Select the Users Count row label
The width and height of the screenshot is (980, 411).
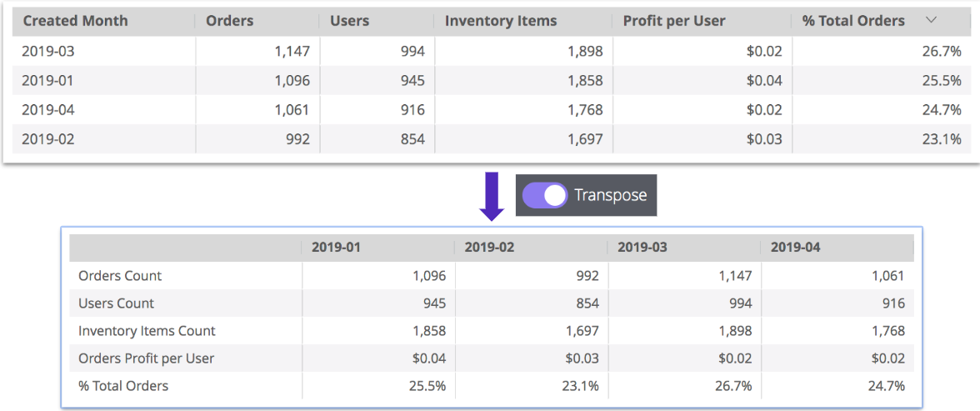pyautogui.click(x=116, y=303)
